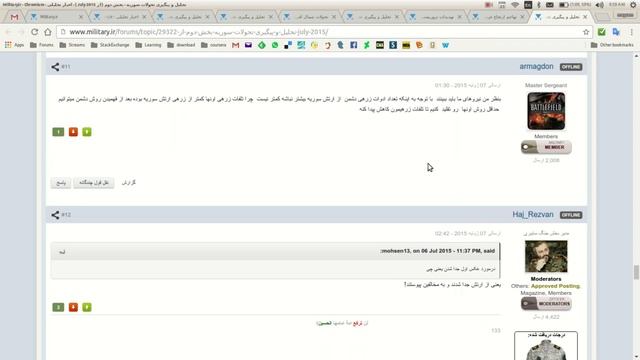
Task: Open the download bookmark folder
Action: 181,45
